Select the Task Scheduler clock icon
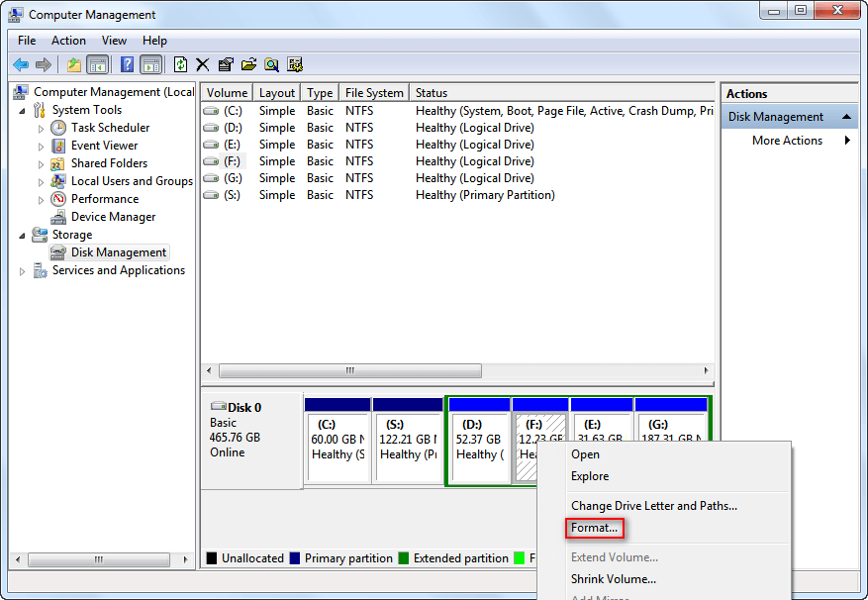 [x=58, y=128]
